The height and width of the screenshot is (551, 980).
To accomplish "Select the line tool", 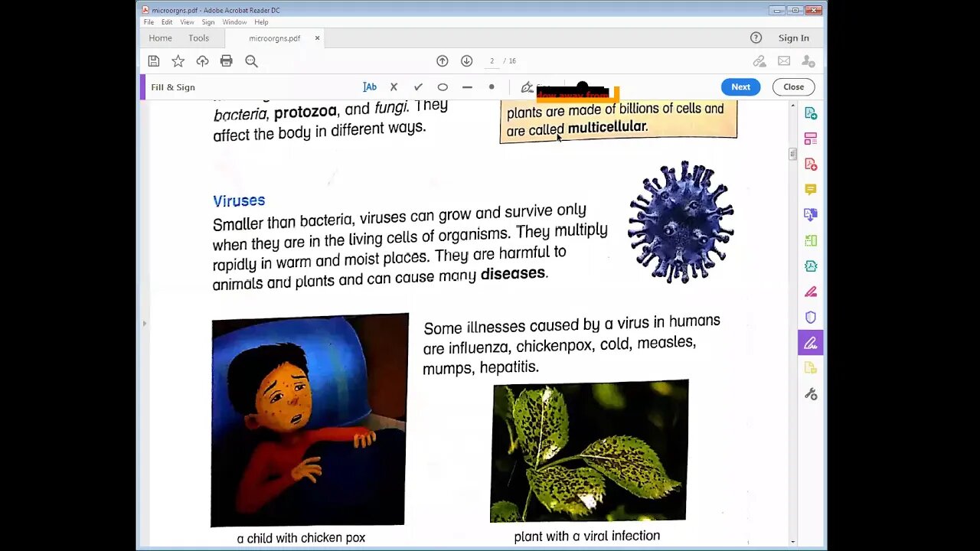I will (x=467, y=87).
